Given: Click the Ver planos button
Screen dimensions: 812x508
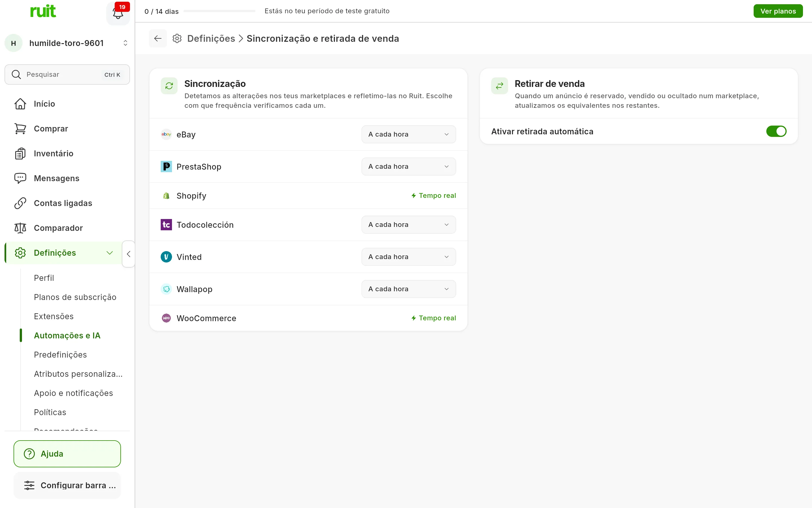Looking at the screenshot, I should [x=778, y=11].
